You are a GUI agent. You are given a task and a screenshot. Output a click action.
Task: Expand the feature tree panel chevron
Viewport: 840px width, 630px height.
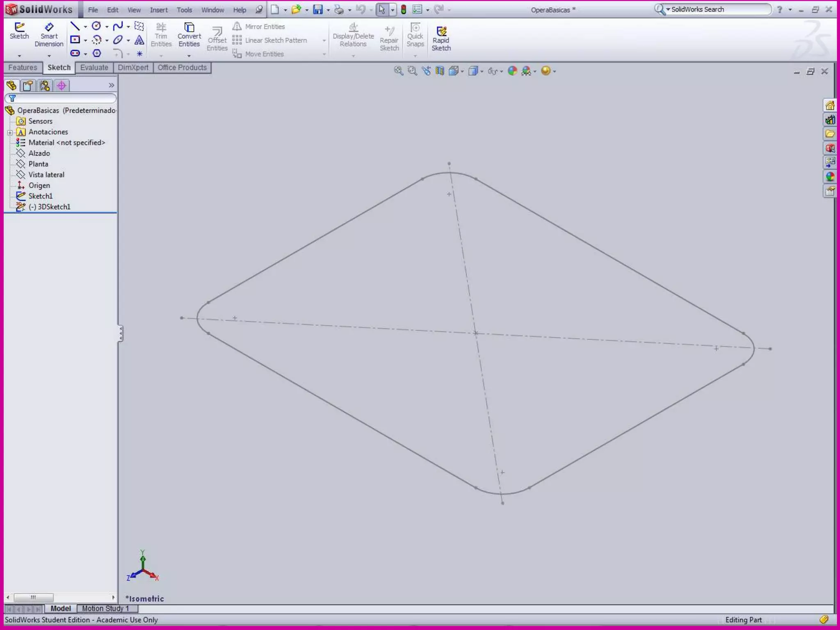(111, 85)
